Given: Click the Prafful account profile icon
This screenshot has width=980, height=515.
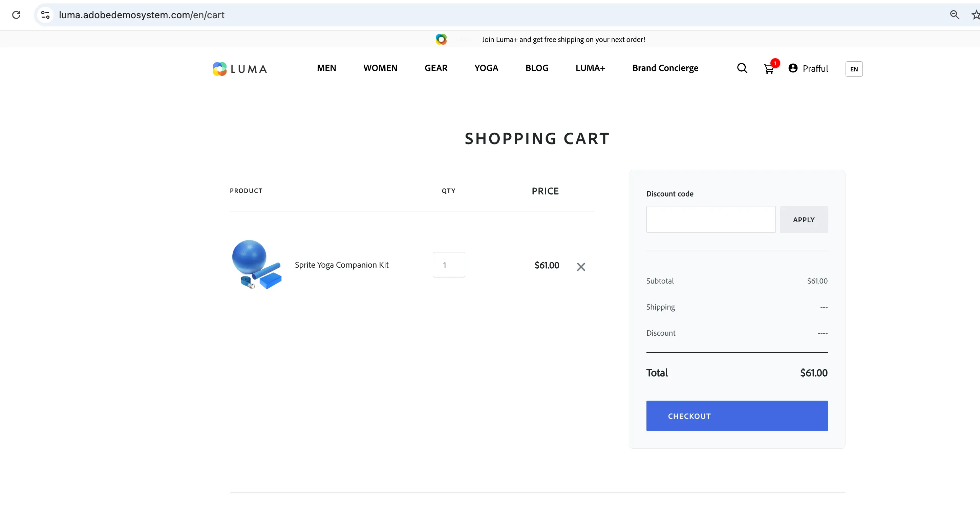Looking at the screenshot, I should (x=793, y=68).
